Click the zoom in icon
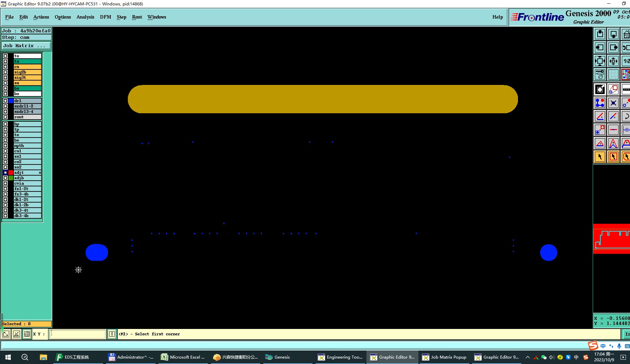This screenshot has width=630, height=364. coord(600,61)
